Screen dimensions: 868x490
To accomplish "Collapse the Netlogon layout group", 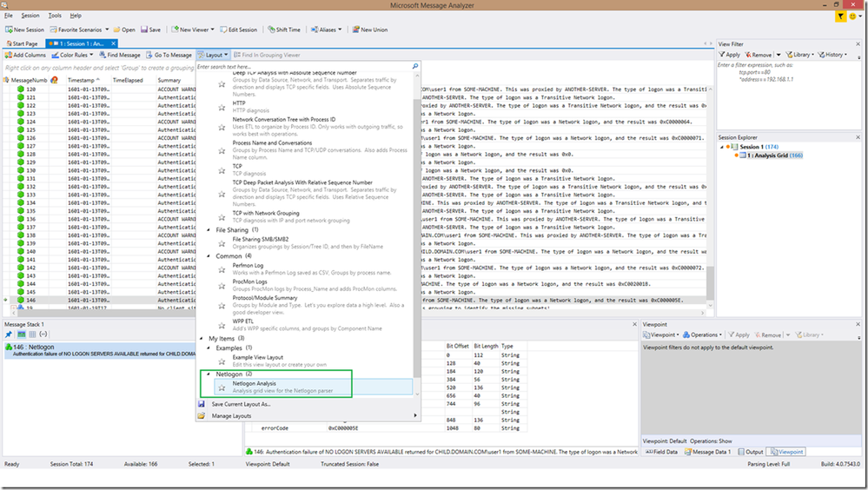I will pos(209,374).
